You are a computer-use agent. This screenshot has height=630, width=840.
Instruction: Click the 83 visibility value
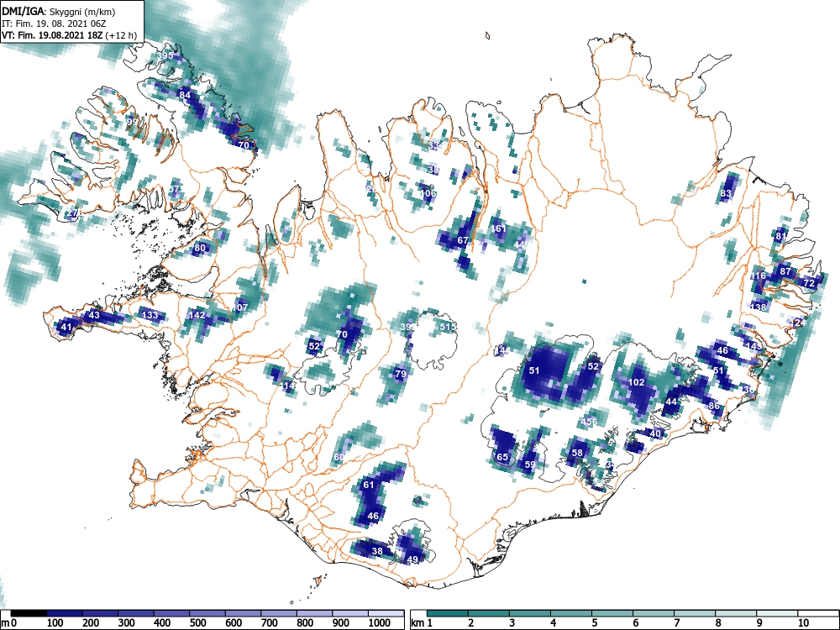[x=726, y=193]
